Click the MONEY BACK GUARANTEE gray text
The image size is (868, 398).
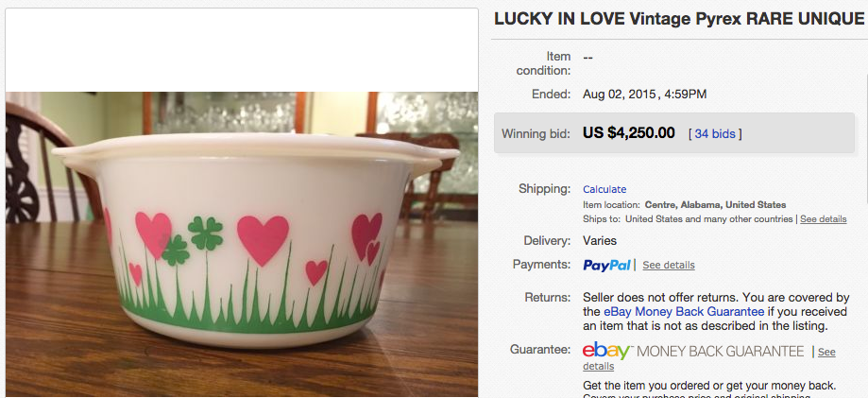point(721,351)
